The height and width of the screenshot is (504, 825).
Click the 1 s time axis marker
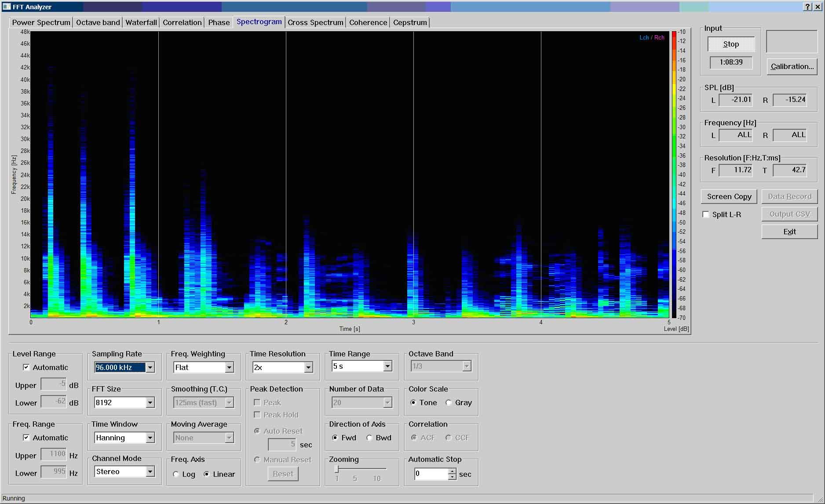pos(159,323)
